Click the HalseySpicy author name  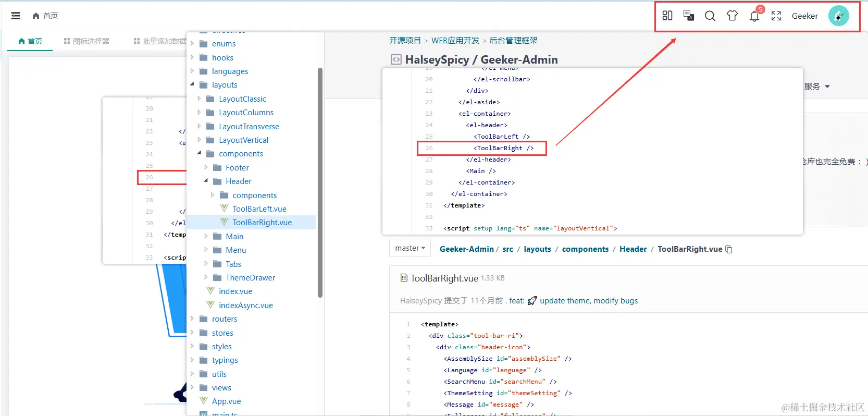click(x=421, y=301)
